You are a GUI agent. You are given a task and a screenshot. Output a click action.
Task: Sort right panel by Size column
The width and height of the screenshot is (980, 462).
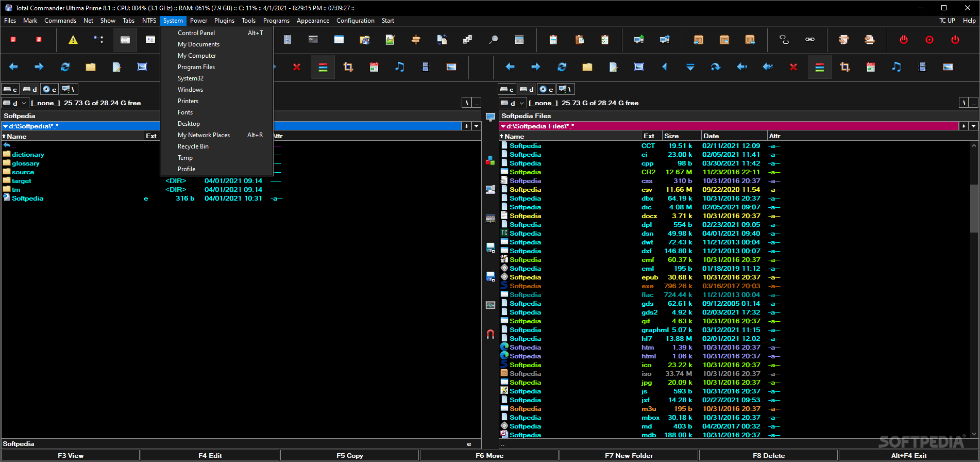(681, 136)
